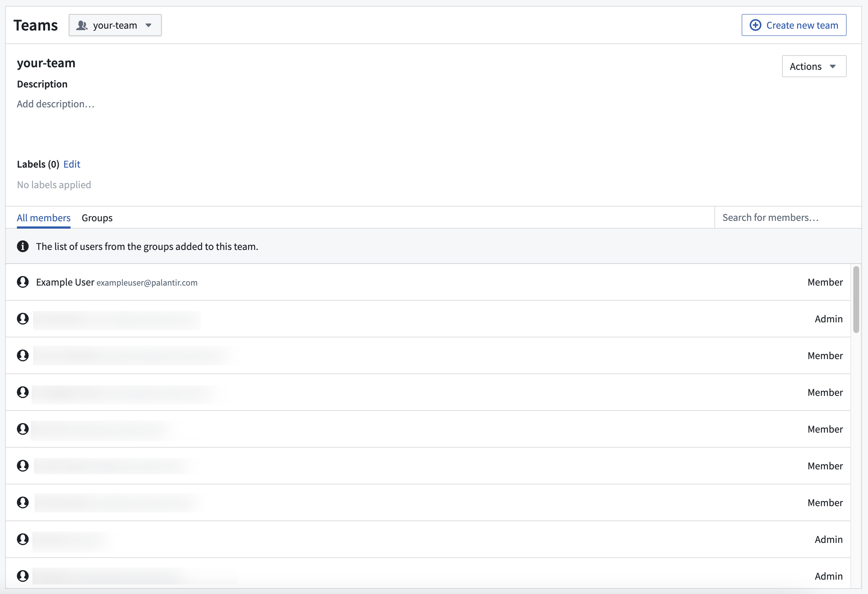Click Member role of Example User

[825, 282]
